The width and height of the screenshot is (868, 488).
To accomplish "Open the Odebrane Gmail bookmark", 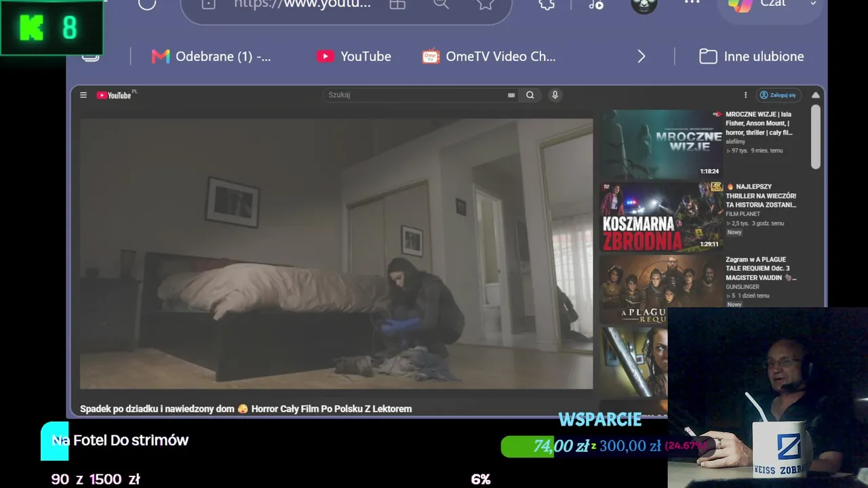I will [x=212, y=56].
